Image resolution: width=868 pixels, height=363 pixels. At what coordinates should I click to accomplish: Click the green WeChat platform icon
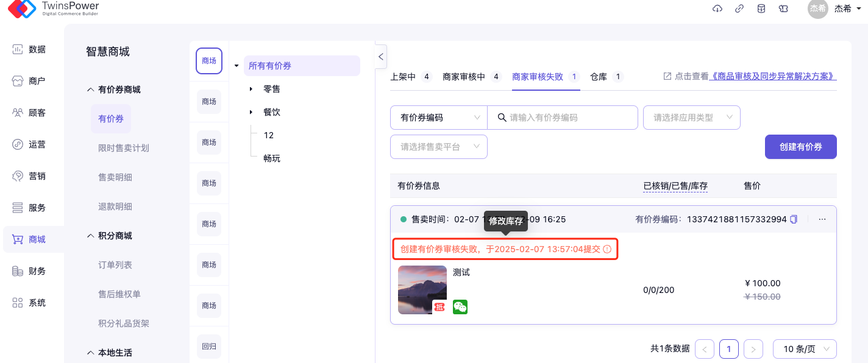point(460,307)
